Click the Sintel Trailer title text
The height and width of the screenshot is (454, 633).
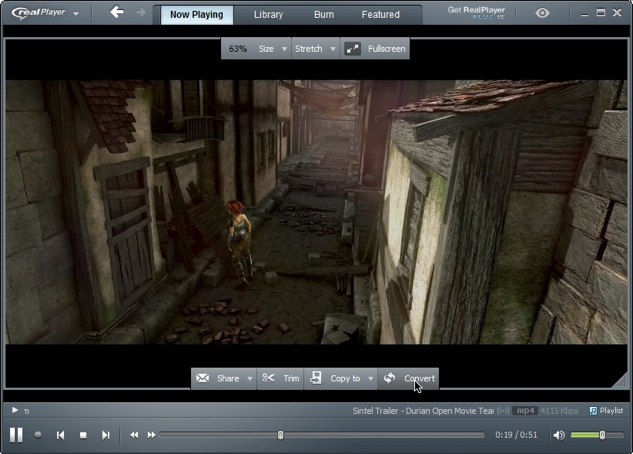click(423, 411)
